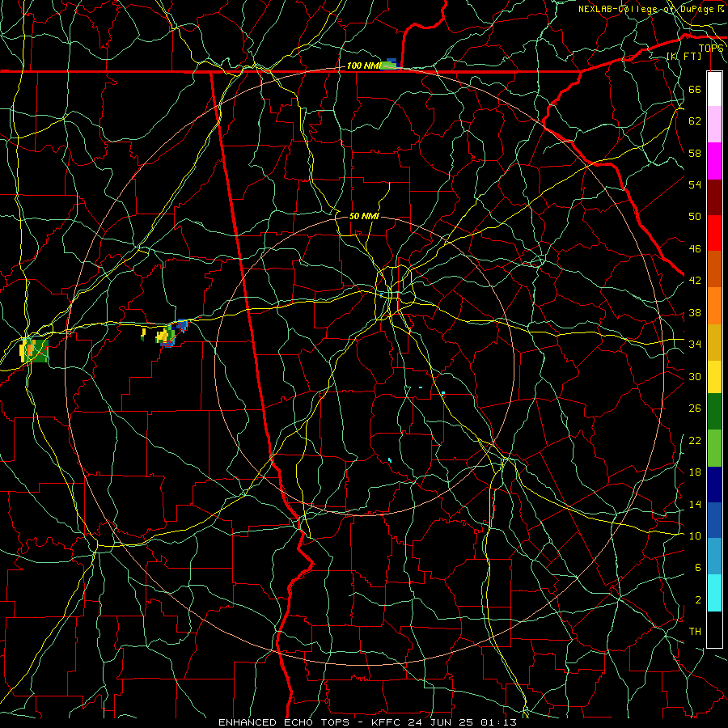728x728 pixels.
Task: Click the 2 scale value
Action: [x=697, y=600]
